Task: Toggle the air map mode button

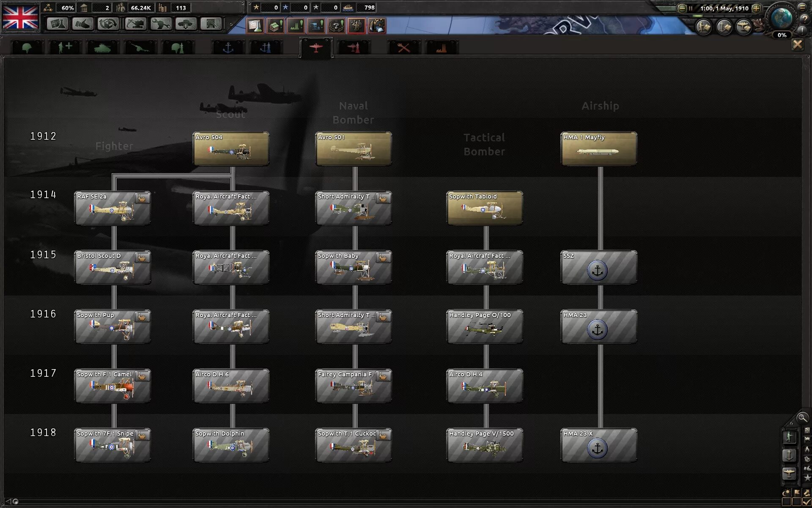Action: click(x=789, y=473)
